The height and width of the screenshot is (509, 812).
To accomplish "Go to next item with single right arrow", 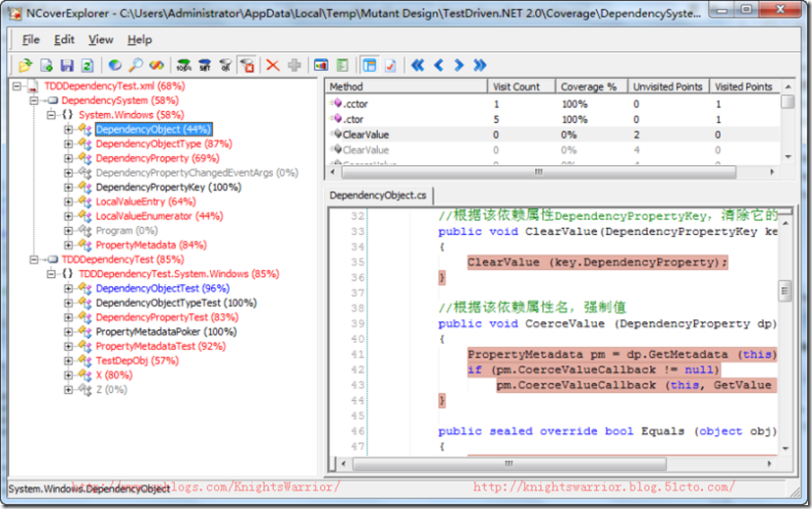I will [x=459, y=65].
